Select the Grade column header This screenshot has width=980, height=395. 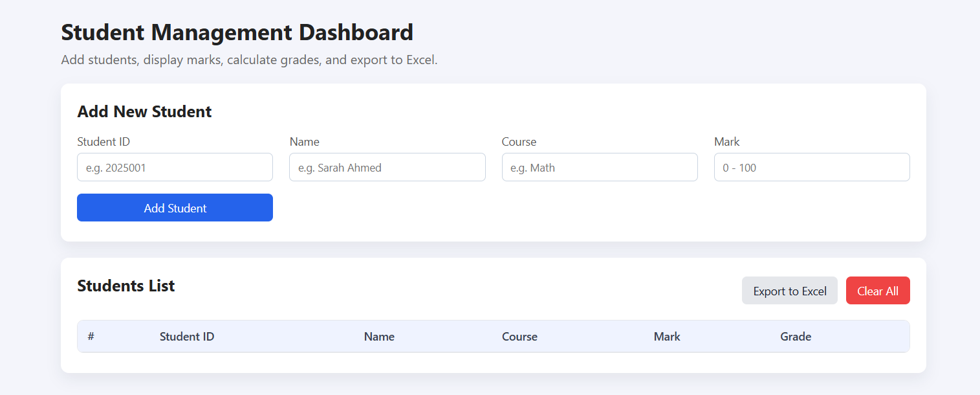click(796, 336)
